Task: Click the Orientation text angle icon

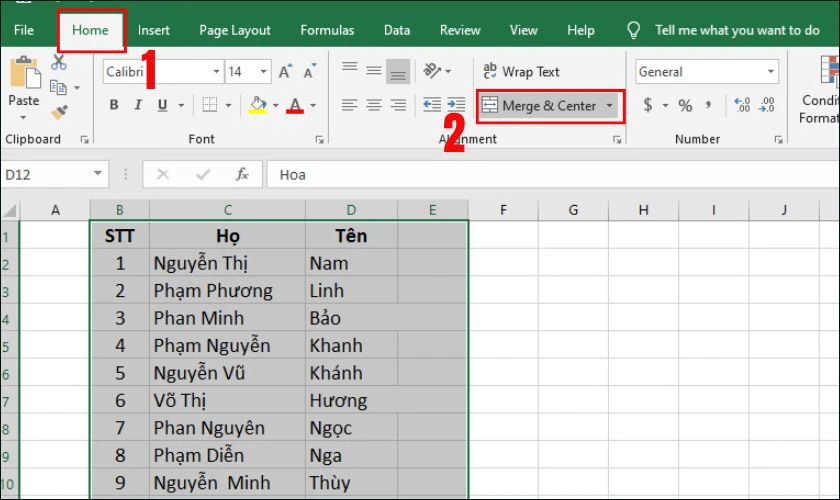Action: (432, 70)
